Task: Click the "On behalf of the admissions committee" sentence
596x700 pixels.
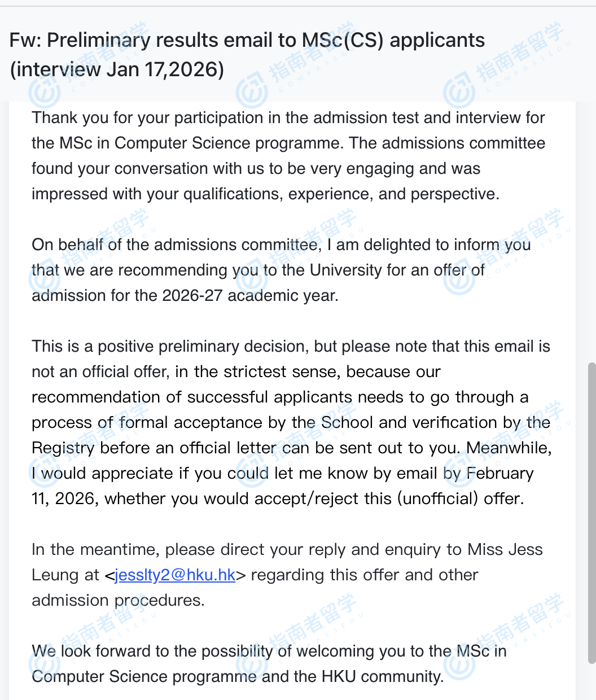Action: 175,245
